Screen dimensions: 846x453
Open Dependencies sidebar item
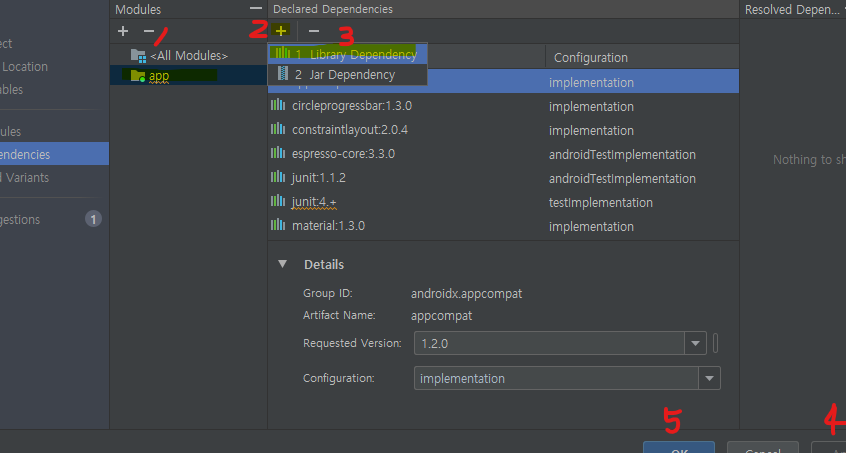click(54, 154)
